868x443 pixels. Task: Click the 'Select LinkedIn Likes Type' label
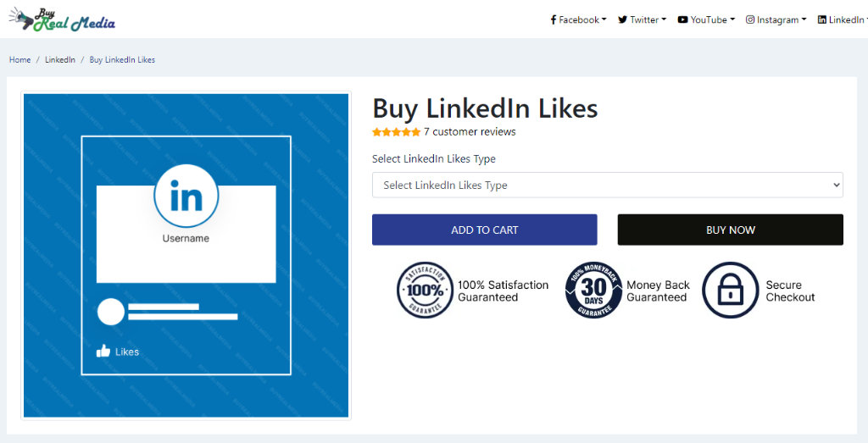point(433,158)
